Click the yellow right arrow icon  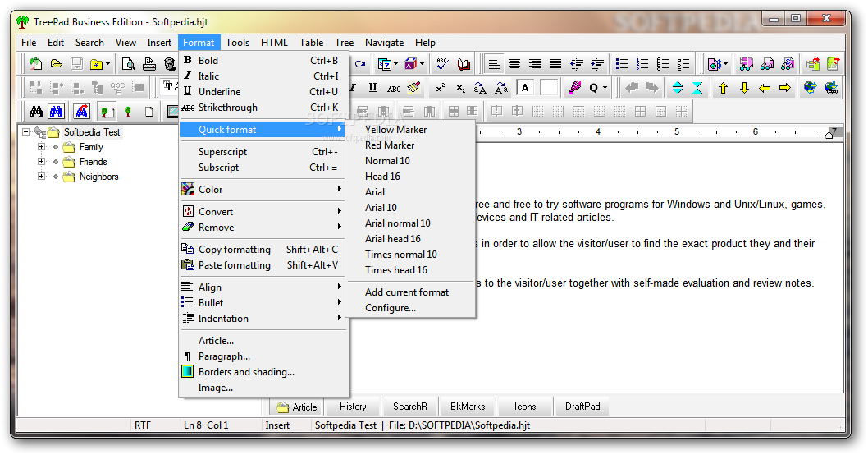coord(785,88)
